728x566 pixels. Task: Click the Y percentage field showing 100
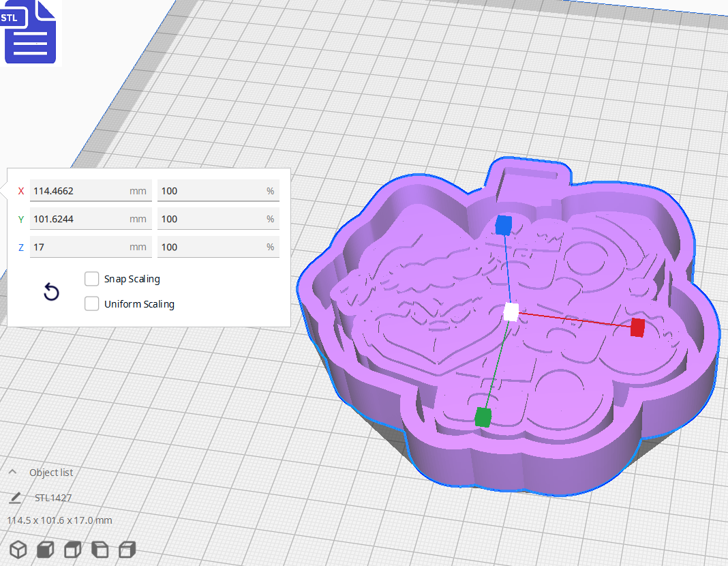(218, 218)
